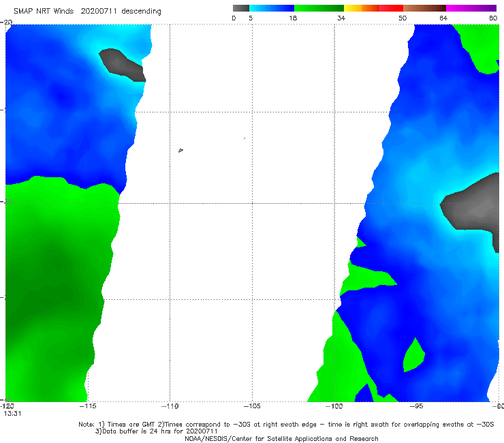Click the '5' label under the color scale
The width and height of the screenshot is (504, 443).
coord(251,18)
